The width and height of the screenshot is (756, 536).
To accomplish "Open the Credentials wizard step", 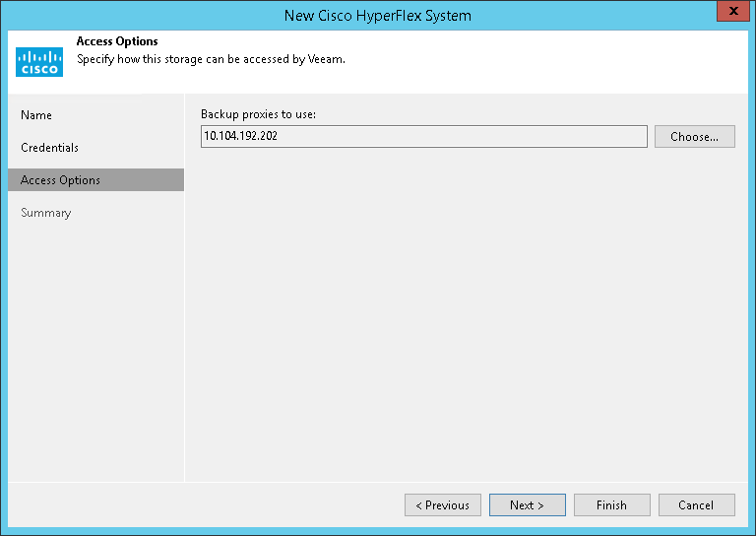I will (x=49, y=148).
